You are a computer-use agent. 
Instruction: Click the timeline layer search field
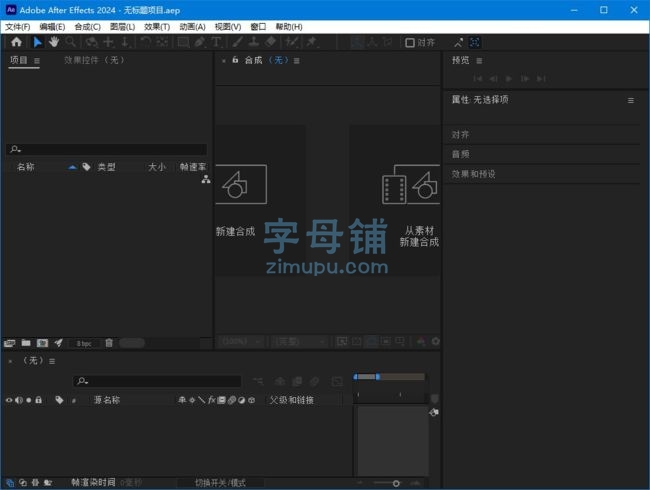click(x=157, y=381)
